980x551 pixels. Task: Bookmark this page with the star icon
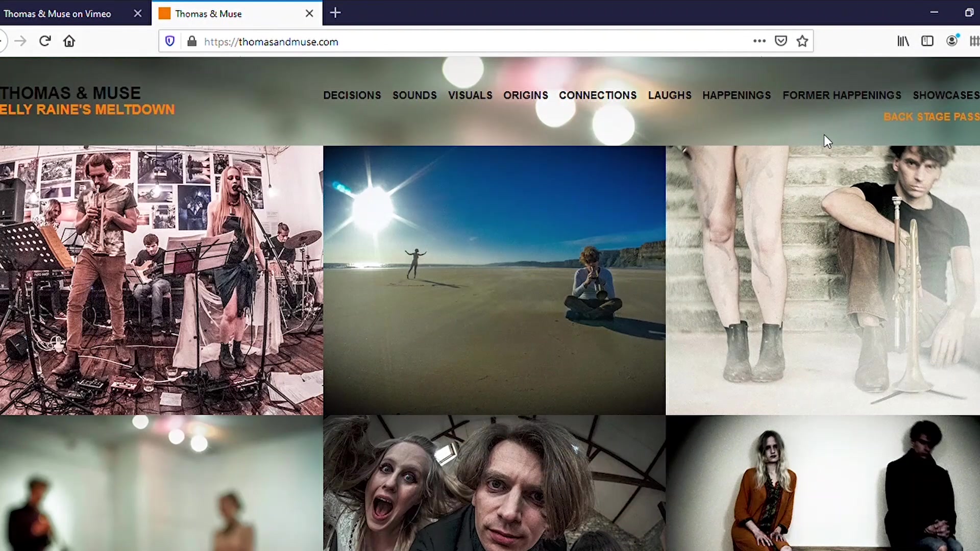point(802,41)
